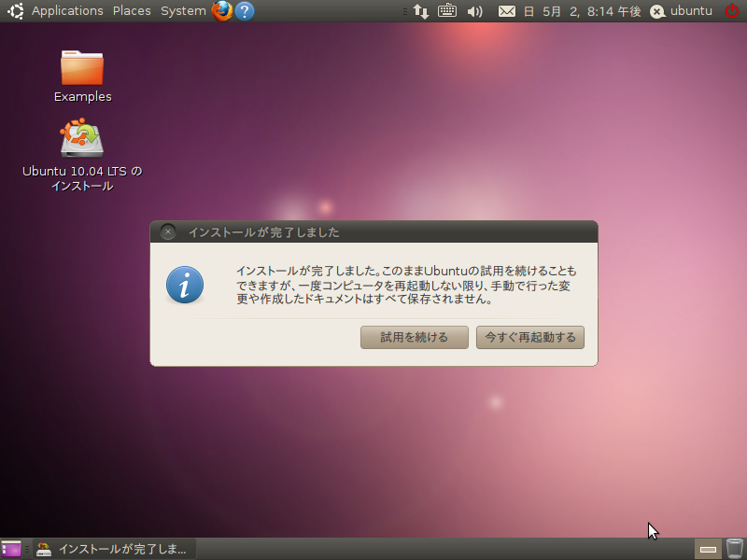
Task: Click 試用を続ける button
Action: (415, 337)
